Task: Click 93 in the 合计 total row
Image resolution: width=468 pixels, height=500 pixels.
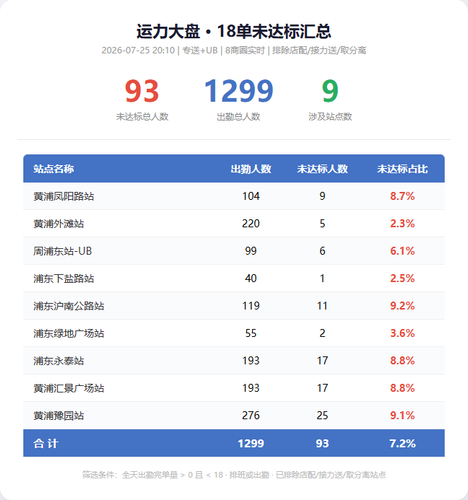Action: (322, 443)
